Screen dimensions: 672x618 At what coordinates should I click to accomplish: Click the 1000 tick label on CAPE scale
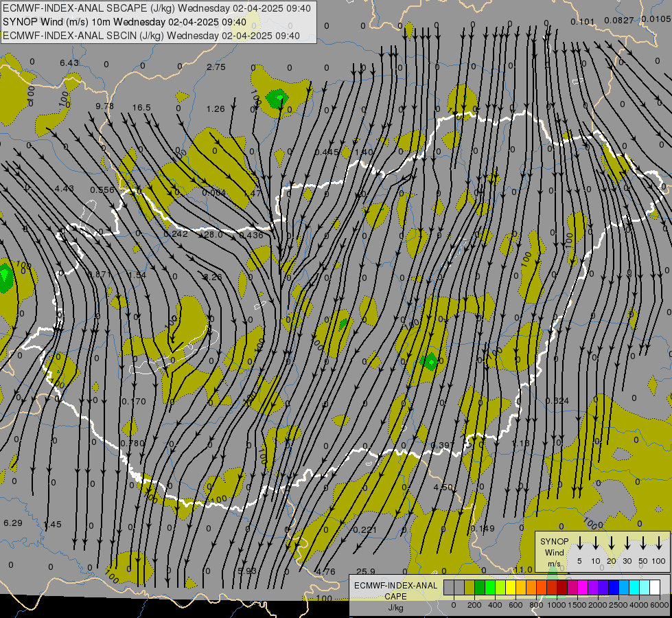[556, 605]
